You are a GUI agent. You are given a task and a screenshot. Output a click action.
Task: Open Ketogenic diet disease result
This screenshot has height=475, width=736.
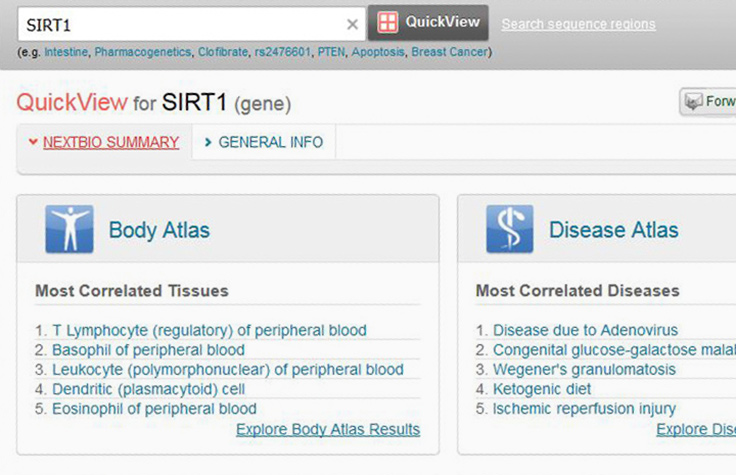pyautogui.click(x=542, y=389)
